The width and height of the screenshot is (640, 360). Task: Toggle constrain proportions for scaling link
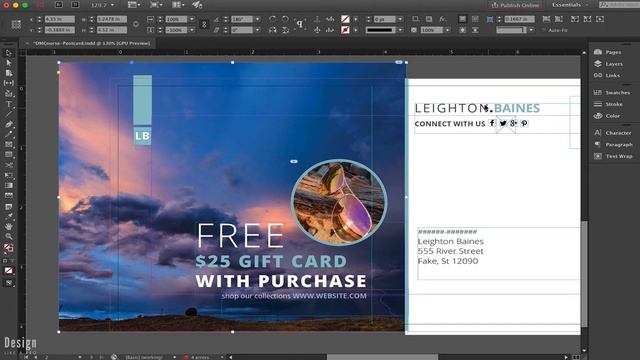(x=204, y=24)
